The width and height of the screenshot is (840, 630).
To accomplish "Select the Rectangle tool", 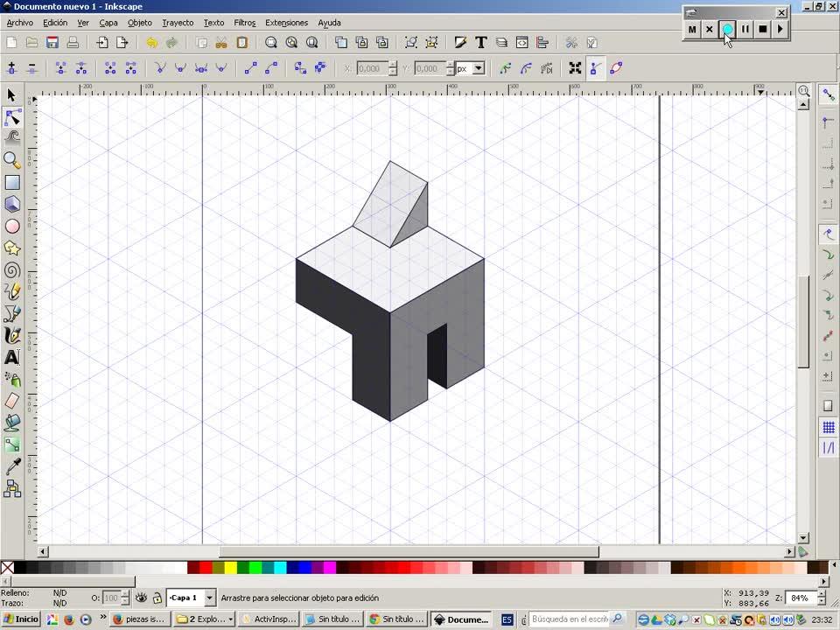I will (x=12, y=182).
